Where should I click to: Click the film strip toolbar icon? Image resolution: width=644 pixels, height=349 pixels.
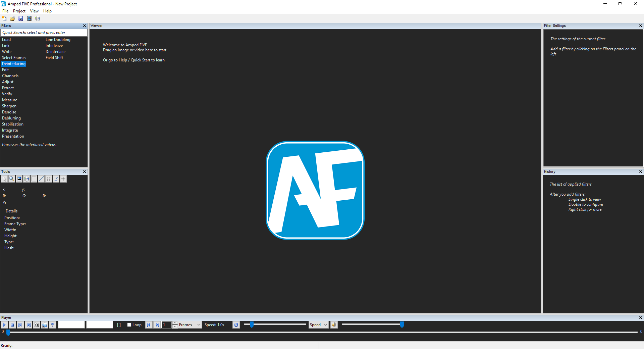coord(29,18)
